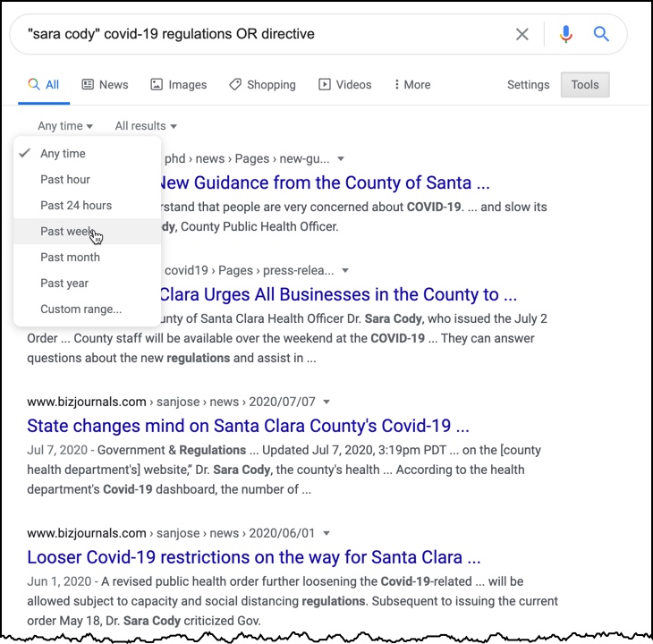Click the bizjournals 2020/07/07 breadcrumb URL text
The height and width of the screenshot is (644, 653).
171,402
